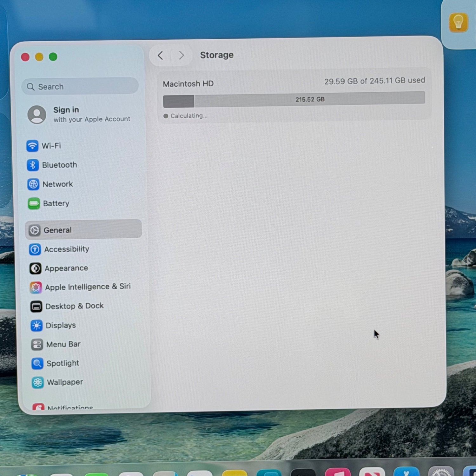Go back with the left chevron
The image size is (476, 476).
point(161,56)
